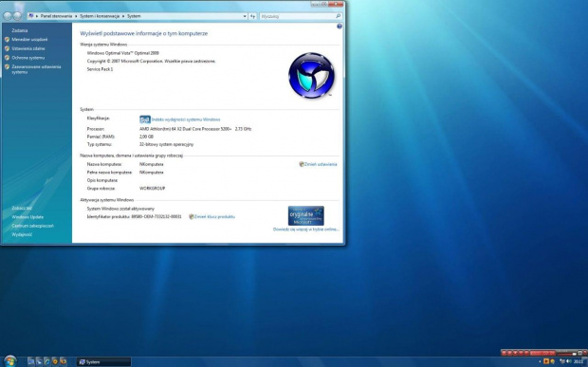Viewport: 588px width, 367px height.
Task: Expand hidden tray icons arrow
Action: tap(540, 361)
